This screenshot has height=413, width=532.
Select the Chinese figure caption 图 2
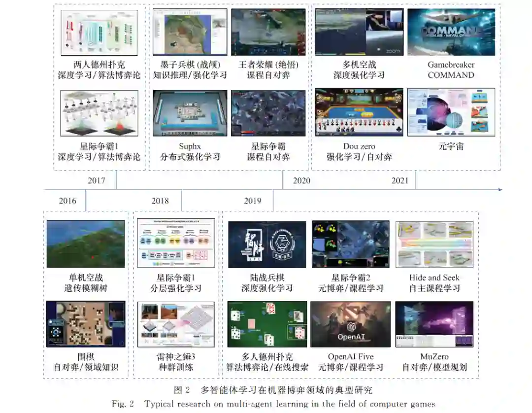[x=273, y=390]
